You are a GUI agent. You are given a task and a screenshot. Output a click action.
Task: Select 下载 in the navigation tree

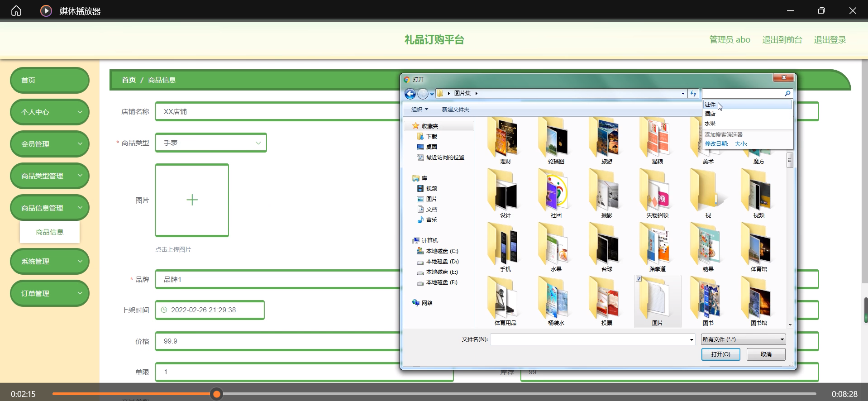[x=427, y=137]
